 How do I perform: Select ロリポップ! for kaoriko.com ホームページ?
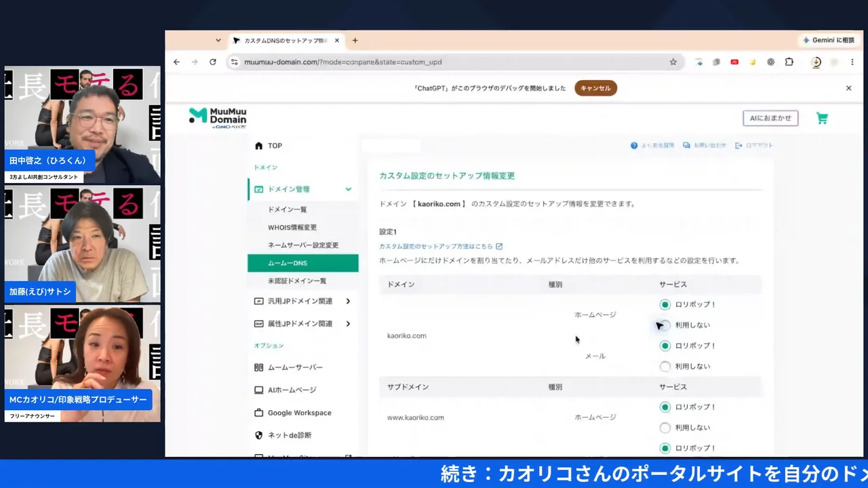[x=665, y=305]
